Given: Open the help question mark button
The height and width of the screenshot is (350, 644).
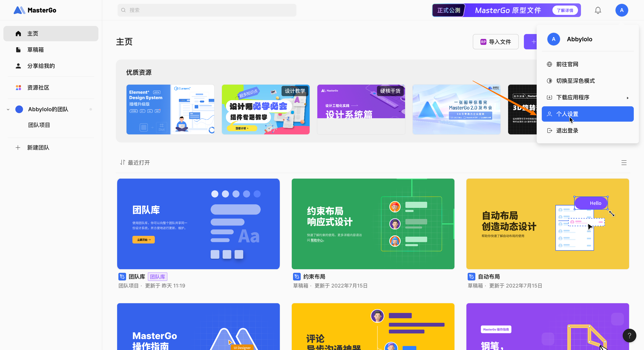Looking at the screenshot, I should 629,336.
